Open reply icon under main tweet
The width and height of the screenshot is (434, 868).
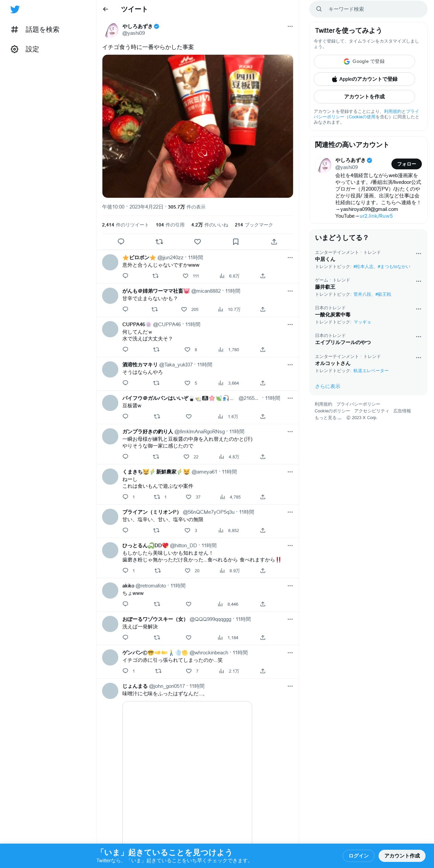121,241
